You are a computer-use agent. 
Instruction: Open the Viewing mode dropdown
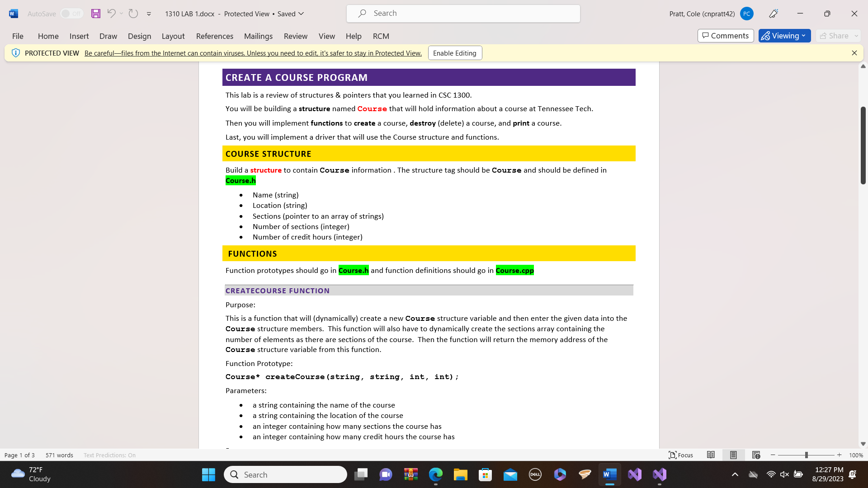(784, 36)
